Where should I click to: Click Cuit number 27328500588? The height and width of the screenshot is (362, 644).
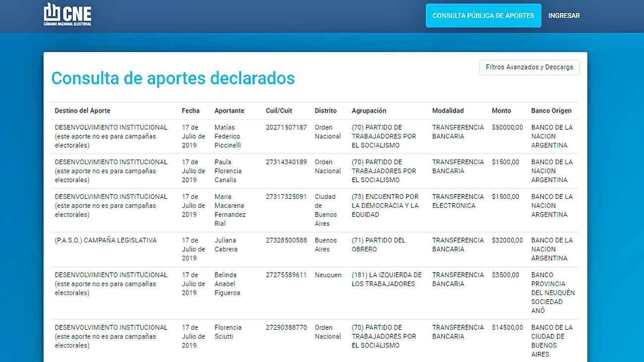(x=286, y=241)
